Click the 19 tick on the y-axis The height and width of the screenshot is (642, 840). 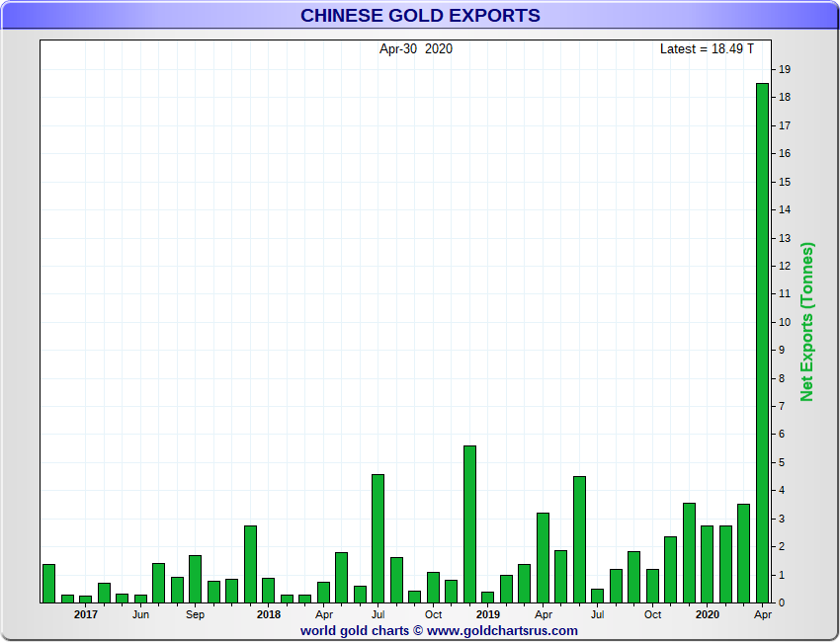tap(785, 69)
